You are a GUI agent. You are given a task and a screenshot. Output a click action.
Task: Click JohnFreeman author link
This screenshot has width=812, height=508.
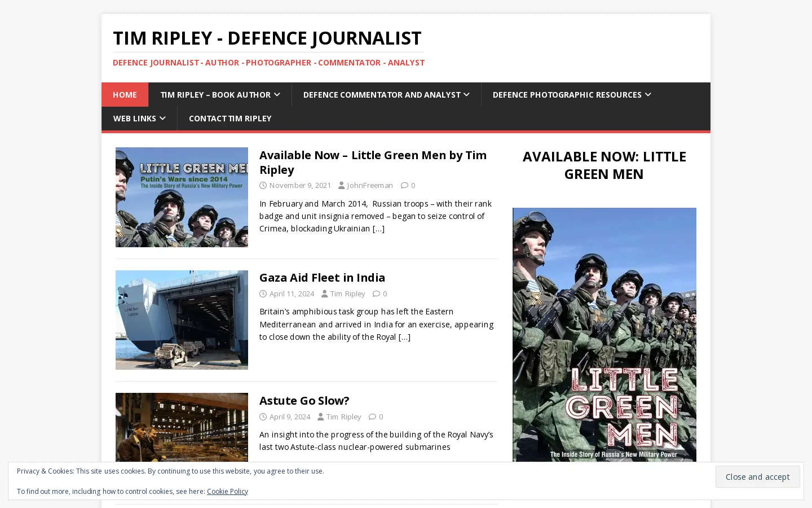tap(370, 185)
